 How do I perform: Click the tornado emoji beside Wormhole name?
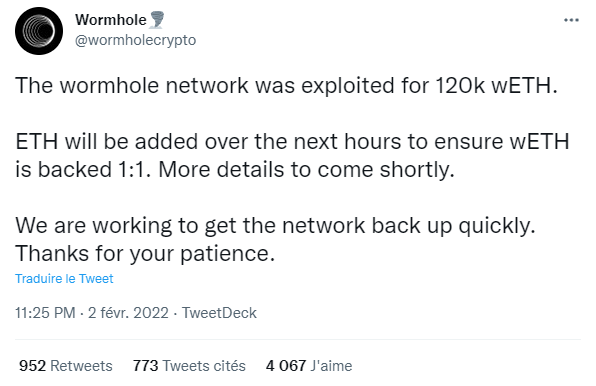coord(157,20)
